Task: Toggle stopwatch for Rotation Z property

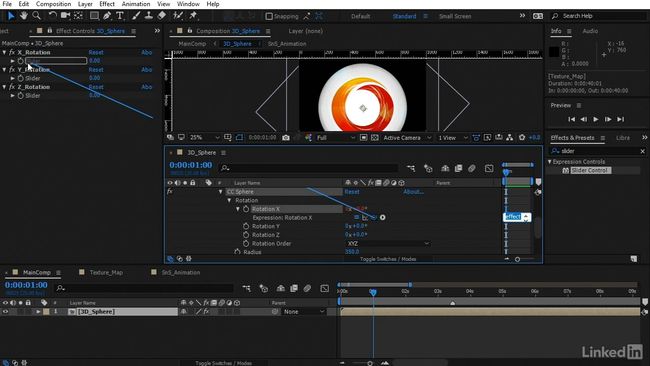Action: point(246,235)
